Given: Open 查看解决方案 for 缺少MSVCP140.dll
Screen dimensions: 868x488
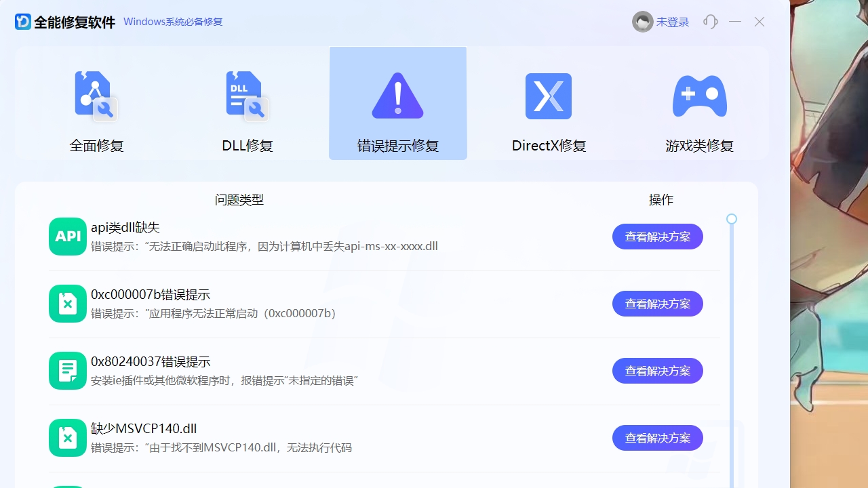Looking at the screenshot, I should (x=657, y=437).
